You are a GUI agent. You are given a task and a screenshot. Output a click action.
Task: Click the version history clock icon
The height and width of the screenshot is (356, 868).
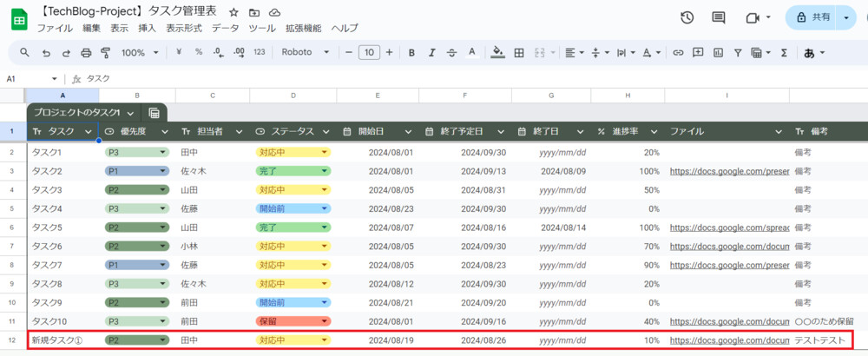click(687, 17)
